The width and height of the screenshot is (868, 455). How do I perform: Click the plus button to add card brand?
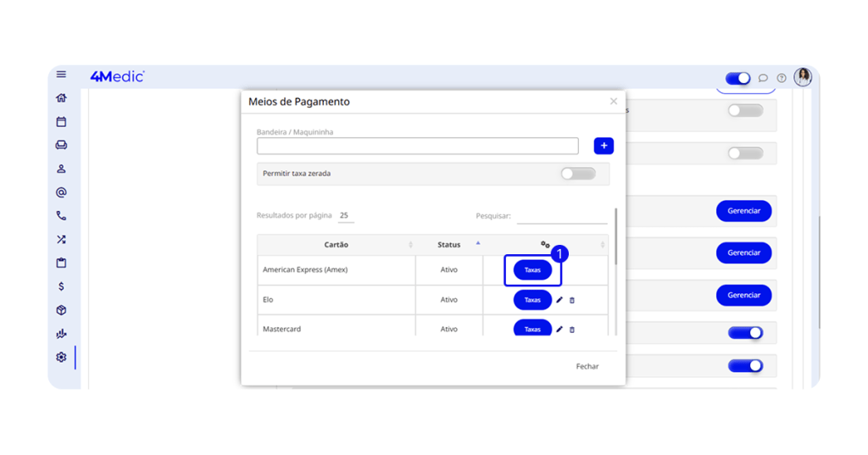pyautogui.click(x=604, y=146)
